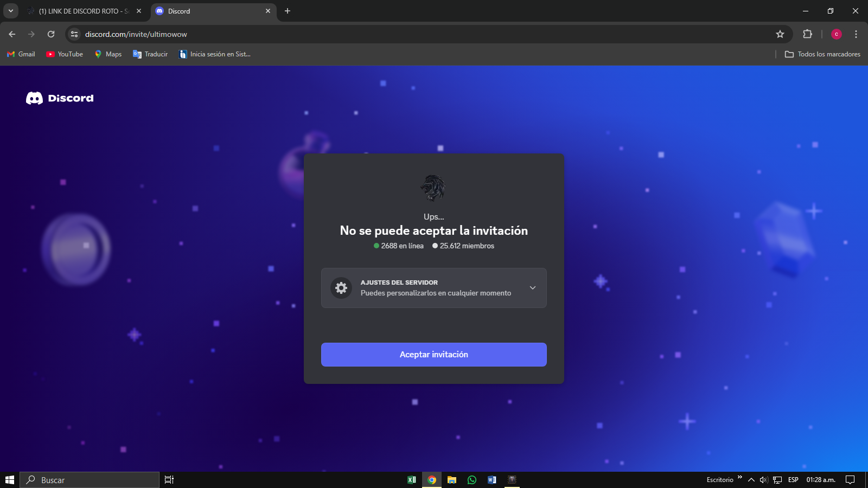Open WhatsApp from the taskbar
The height and width of the screenshot is (488, 868).
(x=472, y=480)
